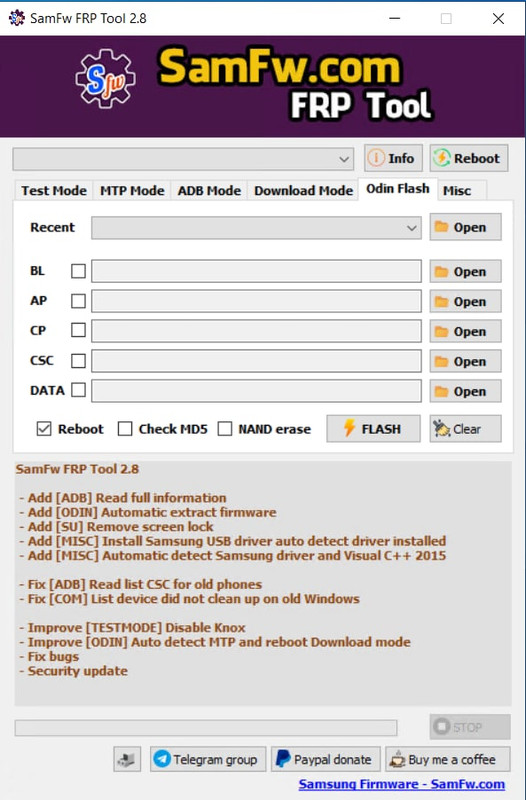Click log line 'Add [ADB] Read full information'
Screen dimensions: 526x800
123,498
